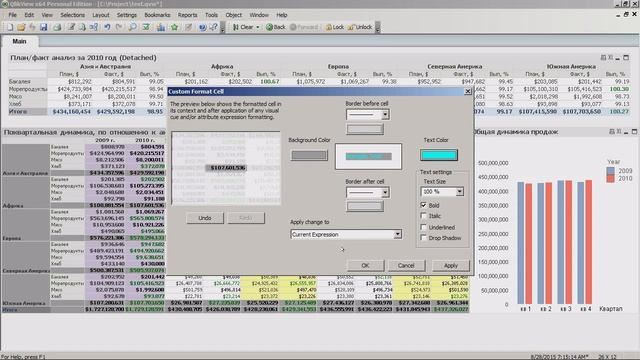The image size is (640, 360).
Task: Open the Text Size percentage dropdown
Action: (460, 191)
